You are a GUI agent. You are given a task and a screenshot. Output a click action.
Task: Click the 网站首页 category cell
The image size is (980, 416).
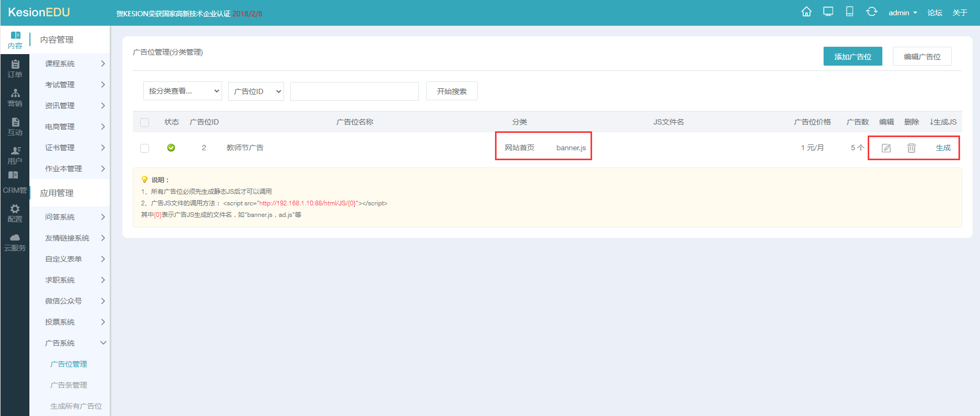[520, 148]
